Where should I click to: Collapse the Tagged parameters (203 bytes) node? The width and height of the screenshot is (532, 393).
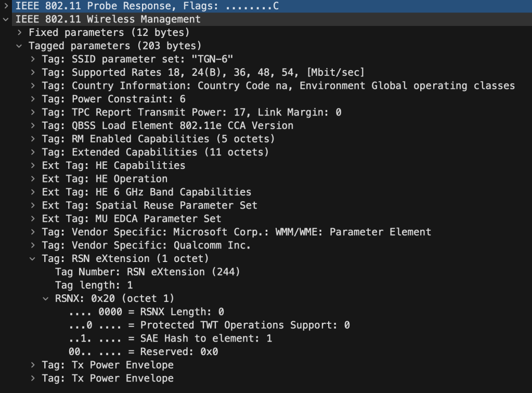tap(19, 46)
